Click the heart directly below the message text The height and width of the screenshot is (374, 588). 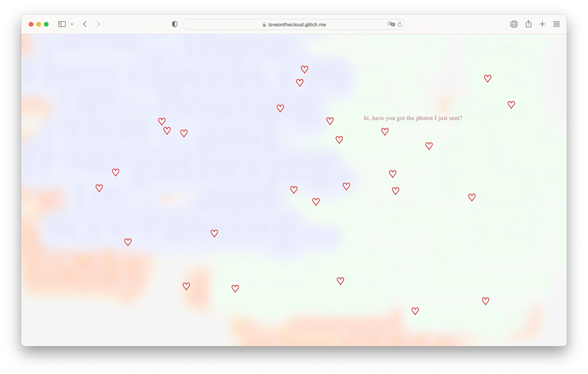click(x=385, y=132)
